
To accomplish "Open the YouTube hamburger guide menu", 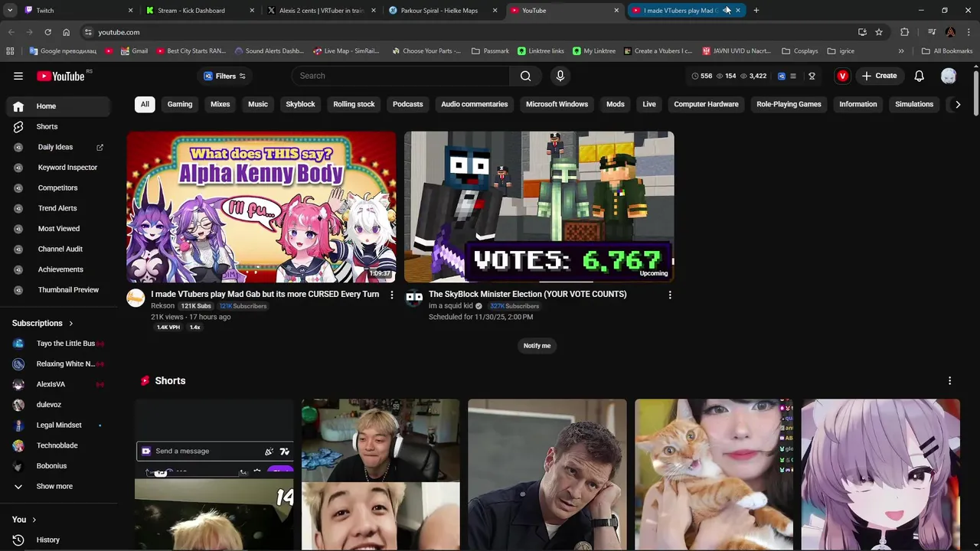I will (x=18, y=76).
